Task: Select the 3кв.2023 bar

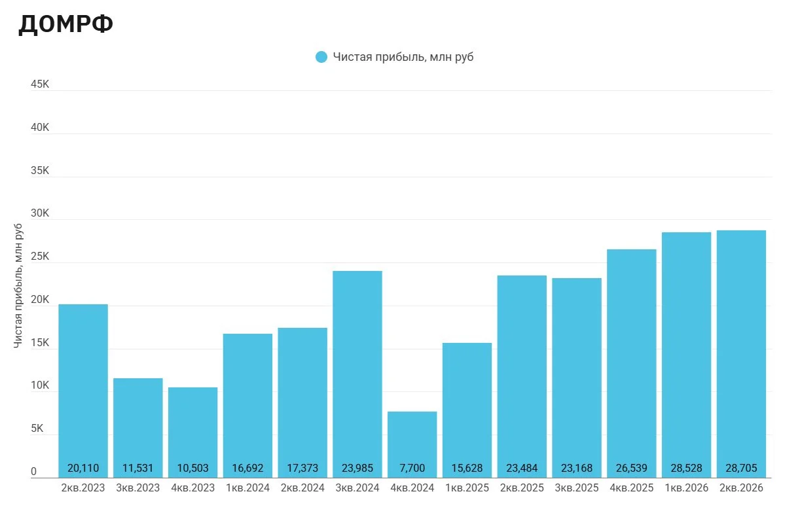Action: tap(138, 428)
